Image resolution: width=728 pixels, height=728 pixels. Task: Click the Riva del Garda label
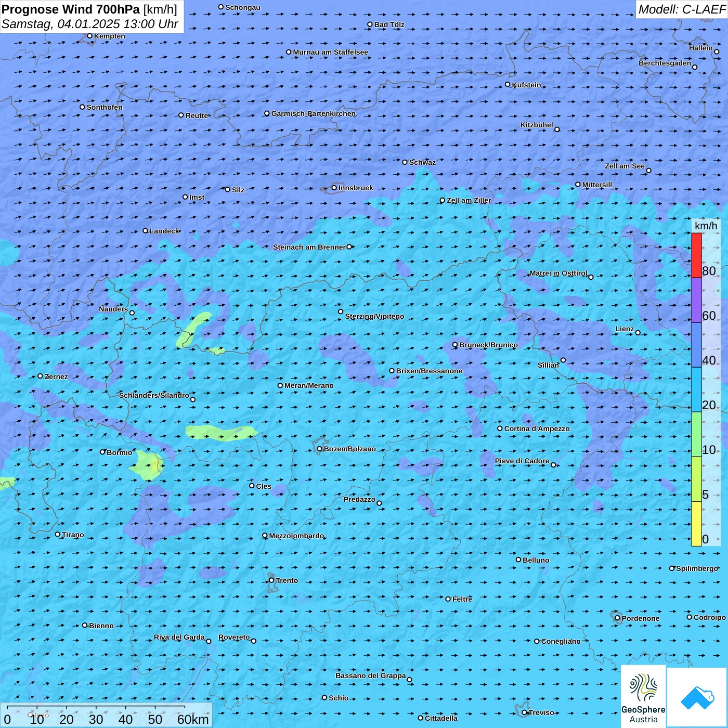[179, 637]
